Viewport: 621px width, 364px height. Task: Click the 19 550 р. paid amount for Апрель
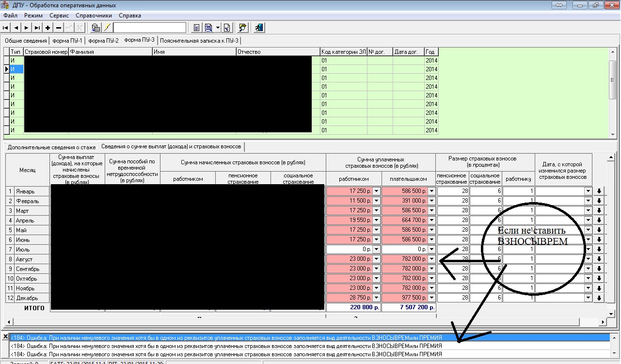point(350,220)
